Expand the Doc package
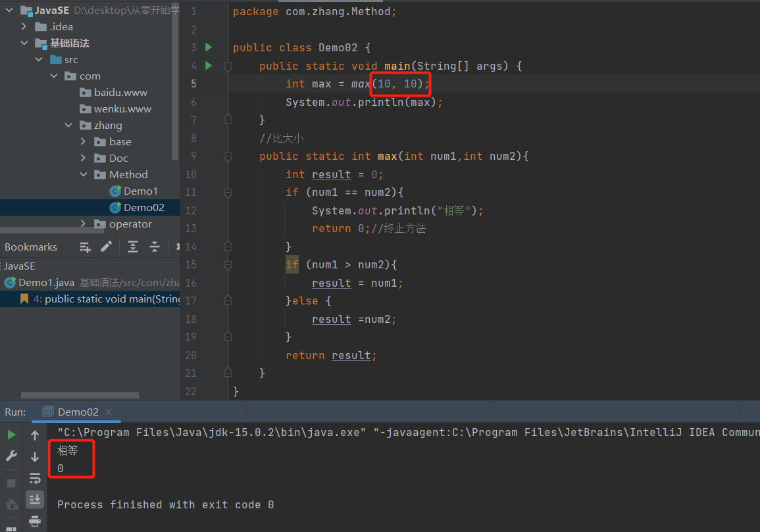 click(x=84, y=158)
